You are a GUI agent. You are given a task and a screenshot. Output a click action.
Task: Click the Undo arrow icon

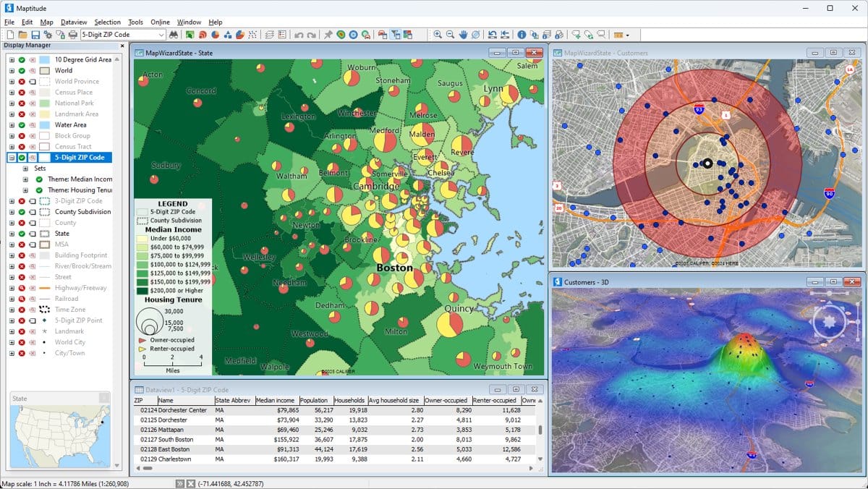(x=298, y=34)
